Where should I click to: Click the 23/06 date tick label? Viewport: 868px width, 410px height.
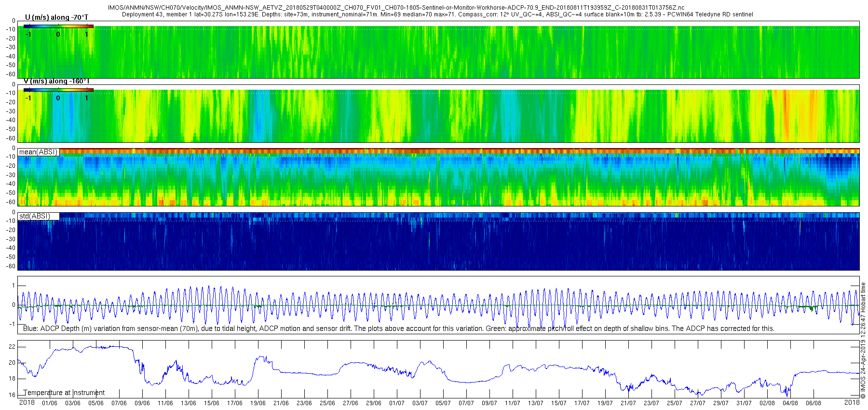(304, 403)
